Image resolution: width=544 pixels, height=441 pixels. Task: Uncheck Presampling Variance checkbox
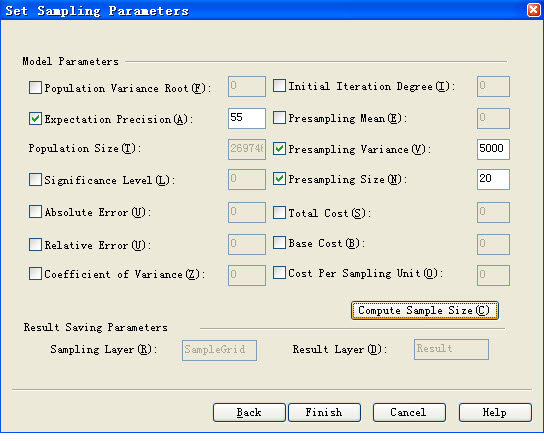click(279, 149)
